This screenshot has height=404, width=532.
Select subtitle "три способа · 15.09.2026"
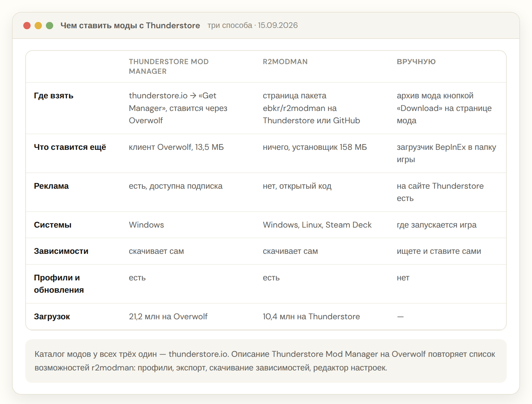(253, 26)
